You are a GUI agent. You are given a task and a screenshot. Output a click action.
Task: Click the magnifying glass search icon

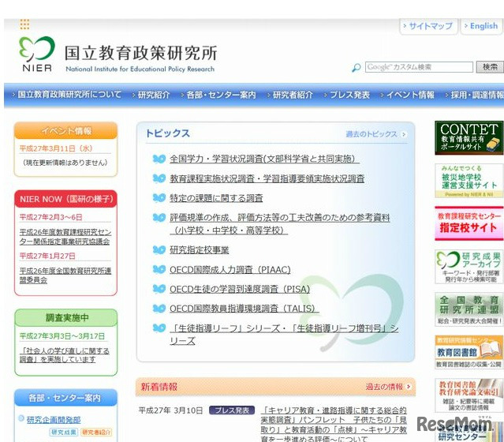tap(357, 68)
